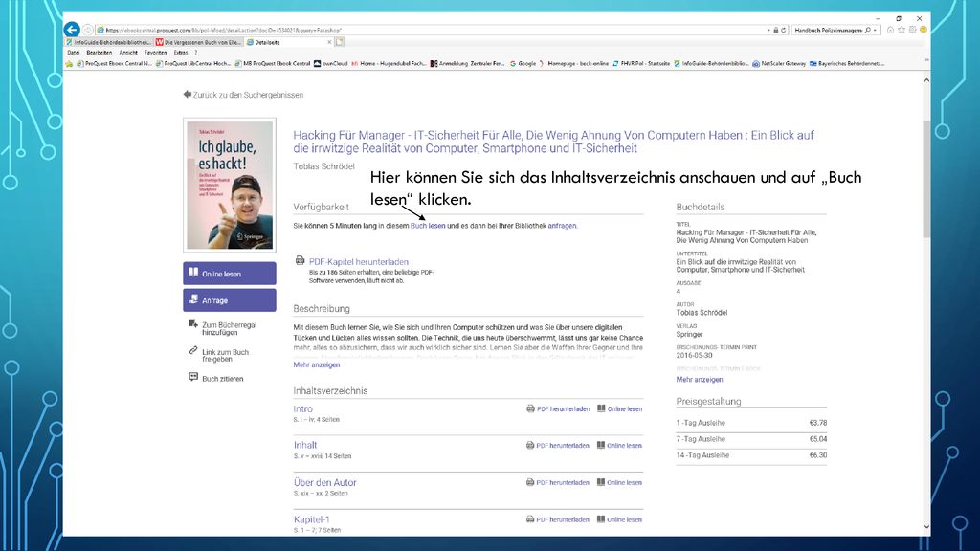
Task: Click Link zum Buch freigeben
Action: point(219,356)
